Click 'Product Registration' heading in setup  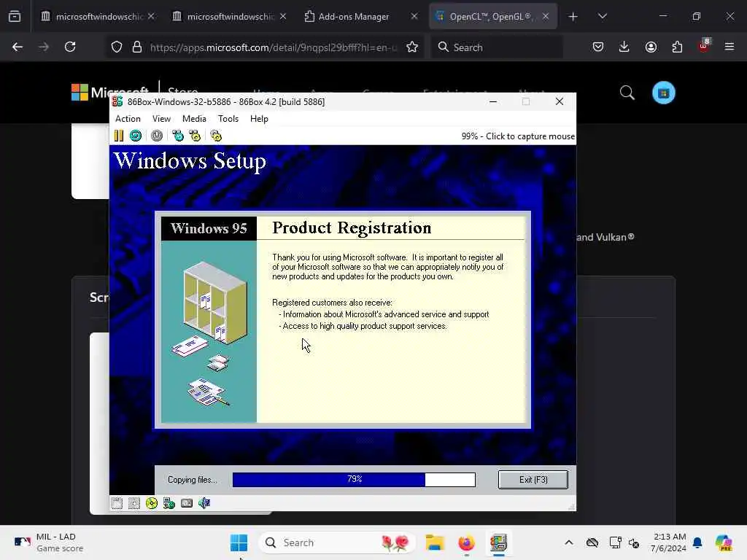point(352,227)
